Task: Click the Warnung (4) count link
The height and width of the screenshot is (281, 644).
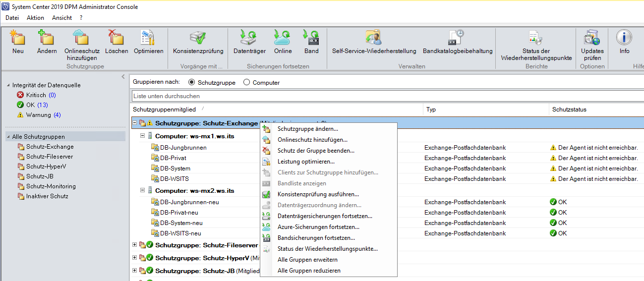Action: click(x=57, y=115)
